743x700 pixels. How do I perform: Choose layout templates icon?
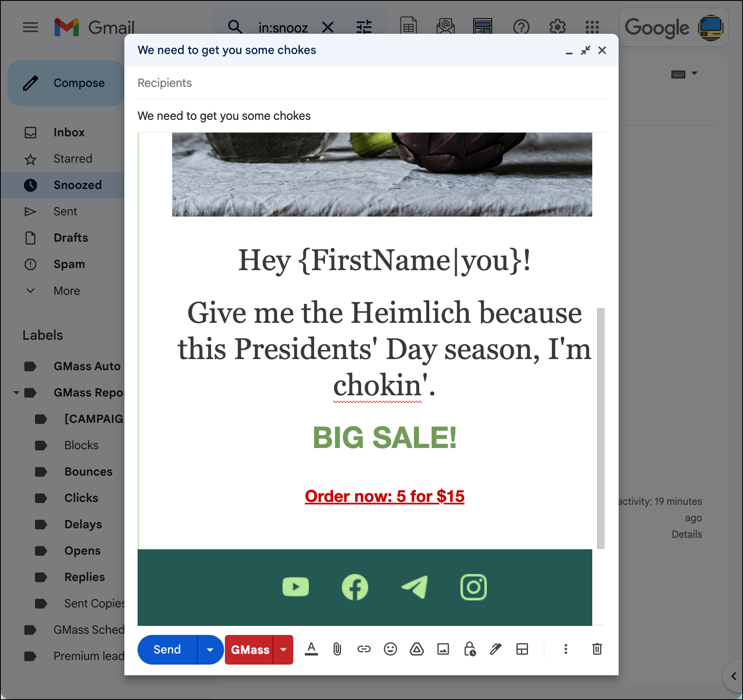(522, 650)
